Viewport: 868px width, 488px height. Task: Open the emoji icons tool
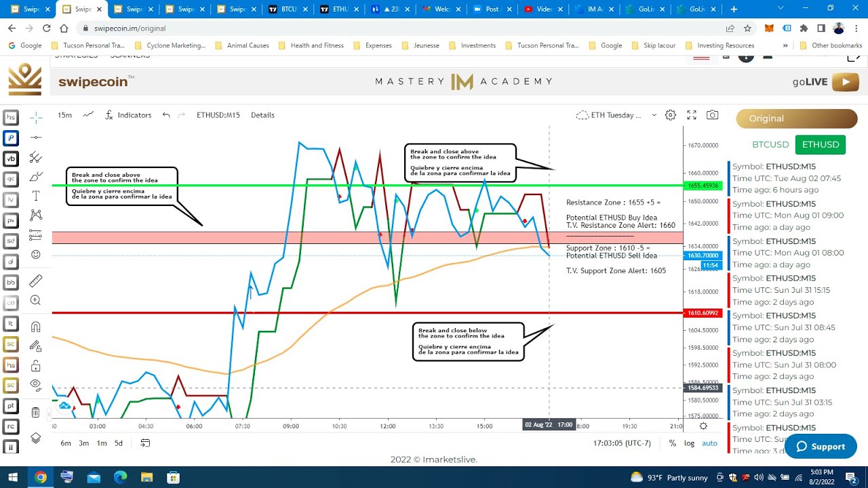[36, 255]
